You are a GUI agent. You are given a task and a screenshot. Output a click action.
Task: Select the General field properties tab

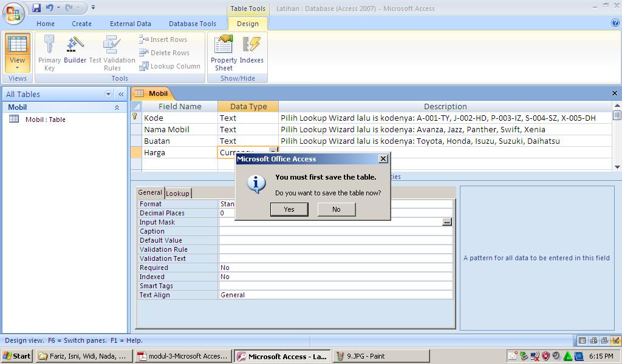pos(150,192)
